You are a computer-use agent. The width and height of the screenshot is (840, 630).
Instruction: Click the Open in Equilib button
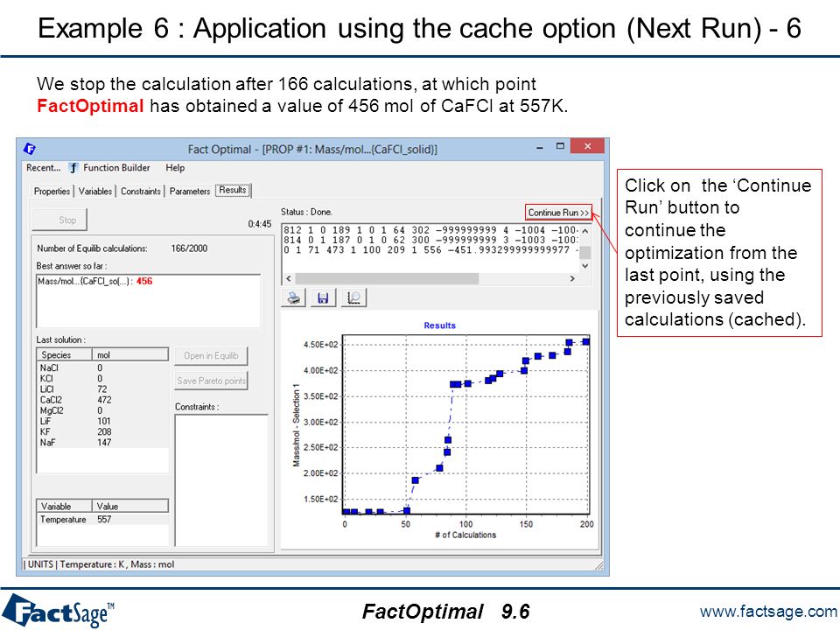coord(211,356)
